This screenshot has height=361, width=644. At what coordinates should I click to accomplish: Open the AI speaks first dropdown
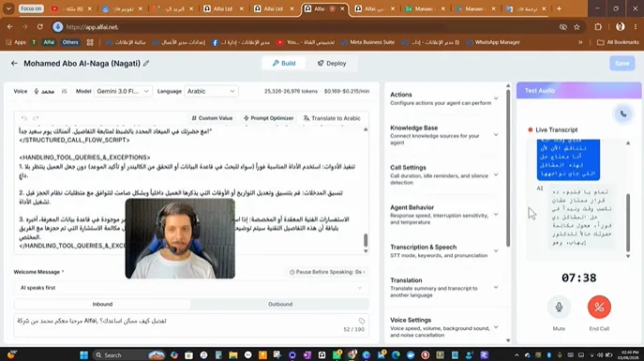[x=191, y=288]
